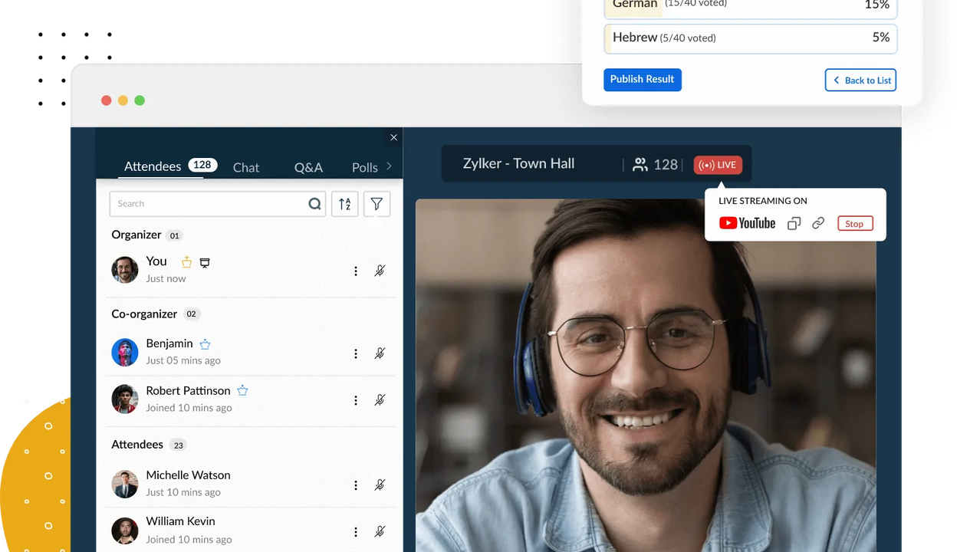Copy the live stream with the copy icon
The height and width of the screenshot is (552, 980).
794,223
